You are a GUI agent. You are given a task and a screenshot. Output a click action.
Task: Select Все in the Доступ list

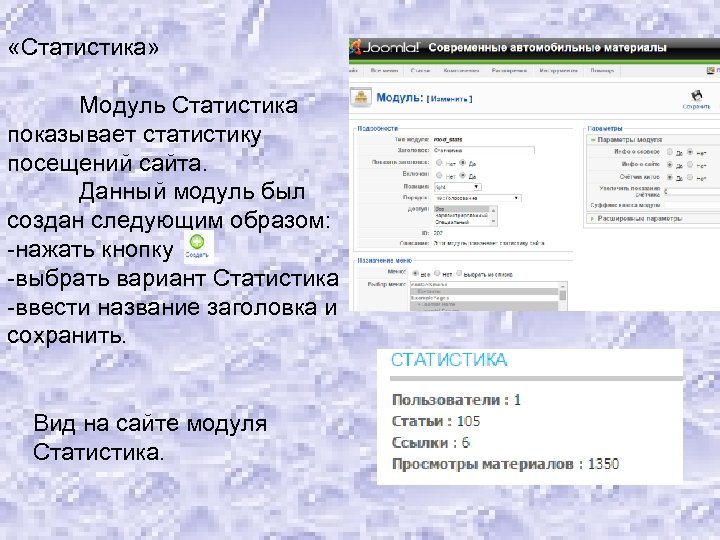[462, 209]
